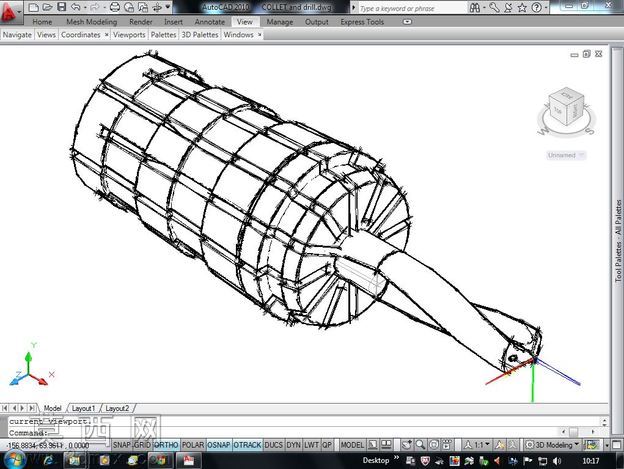Open the AutoCAD application menu logo
The height and width of the screenshot is (469, 624).
coord(10,12)
